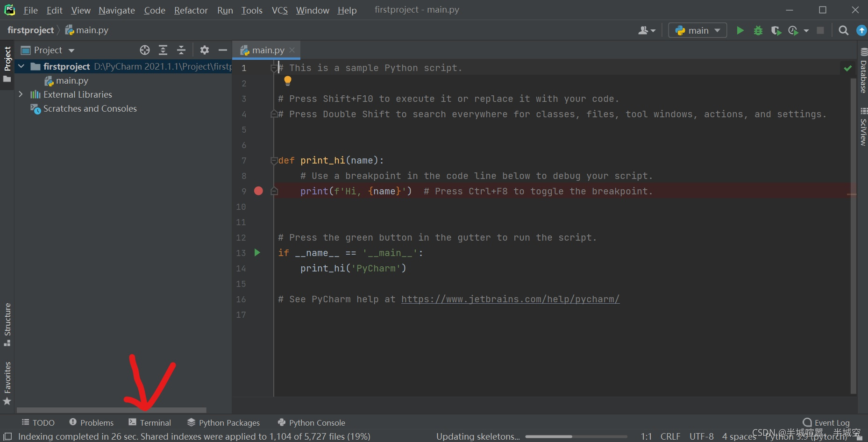Click the blue update arrow icon
This screenshot has width=868, height=442.
click(861, 30)
